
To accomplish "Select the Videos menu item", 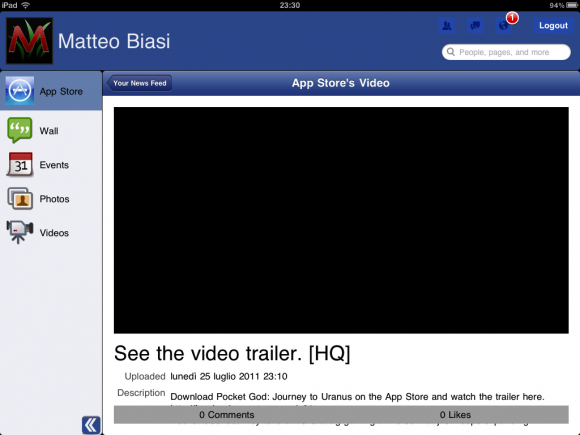I will coord(51,233).
